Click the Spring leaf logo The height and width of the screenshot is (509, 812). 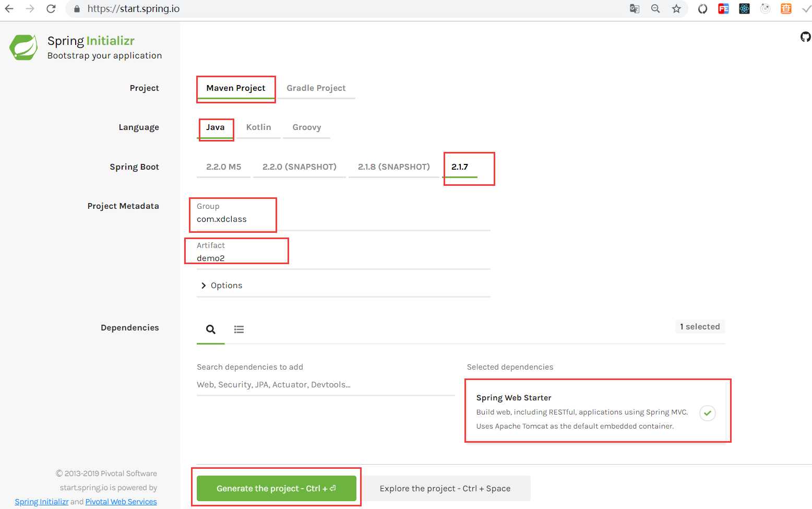tap(23, 48)
